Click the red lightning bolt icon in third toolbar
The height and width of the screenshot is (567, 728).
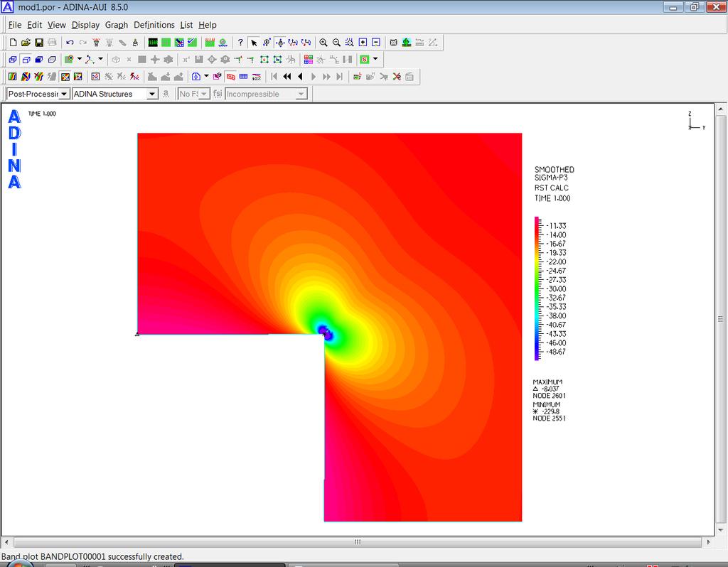coord(134,77)
